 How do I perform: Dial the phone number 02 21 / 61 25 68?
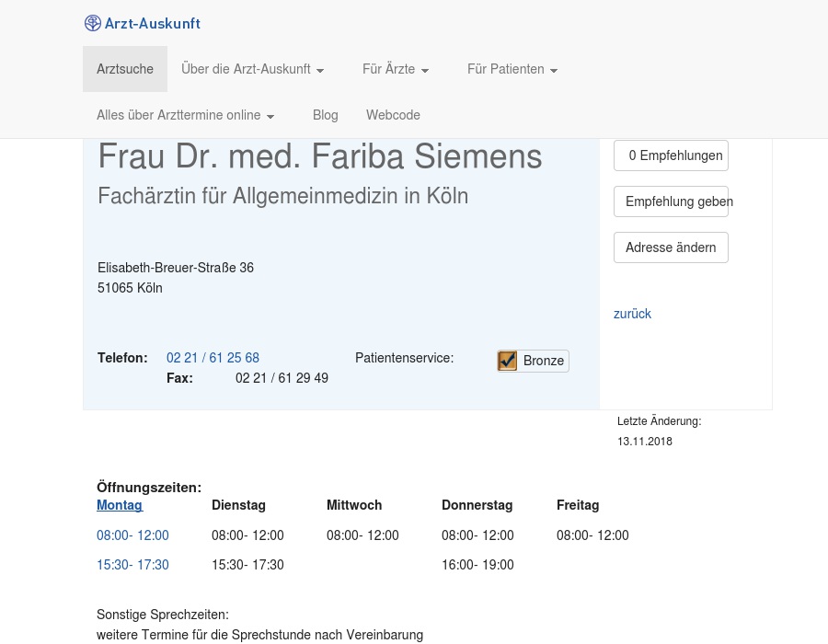click(213, 358)
